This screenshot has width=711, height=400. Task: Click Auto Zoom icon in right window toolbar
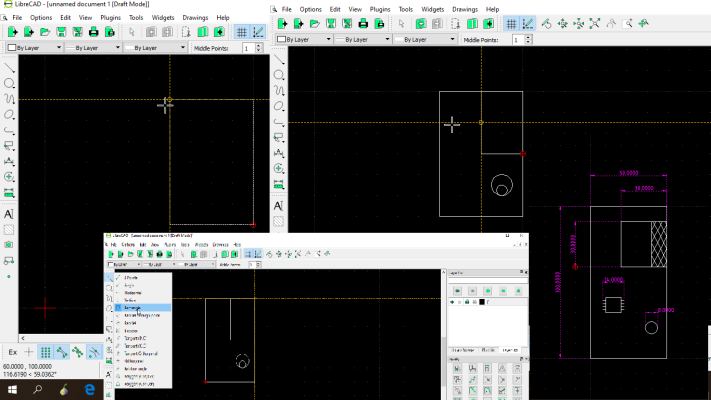pos(594,24)
